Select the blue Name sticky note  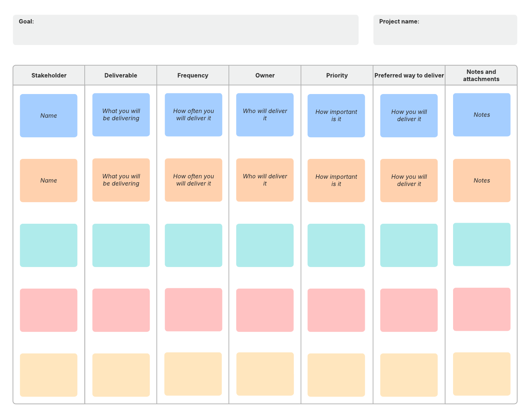pyautogui.click(x=49, y=115)
